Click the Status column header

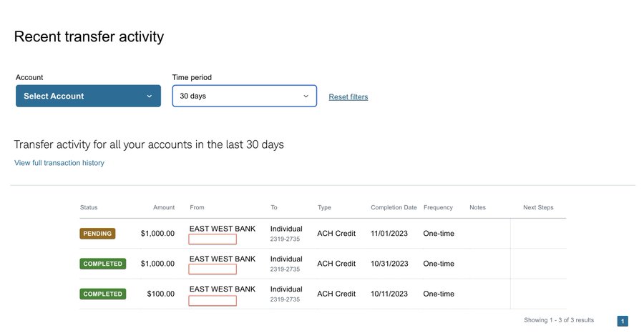(89, 207)
